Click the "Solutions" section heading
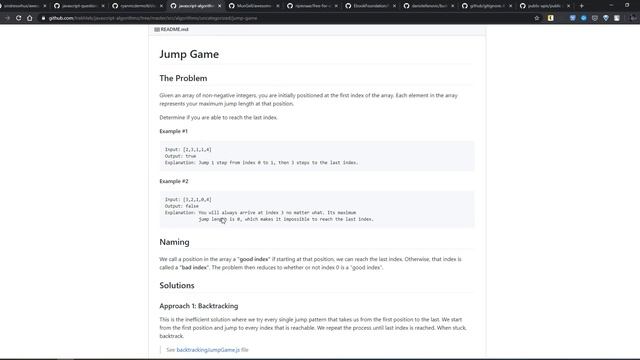Image resolution: width=640 pixels, height=360 pixels. pyautogui.click(x=177, y=285)
